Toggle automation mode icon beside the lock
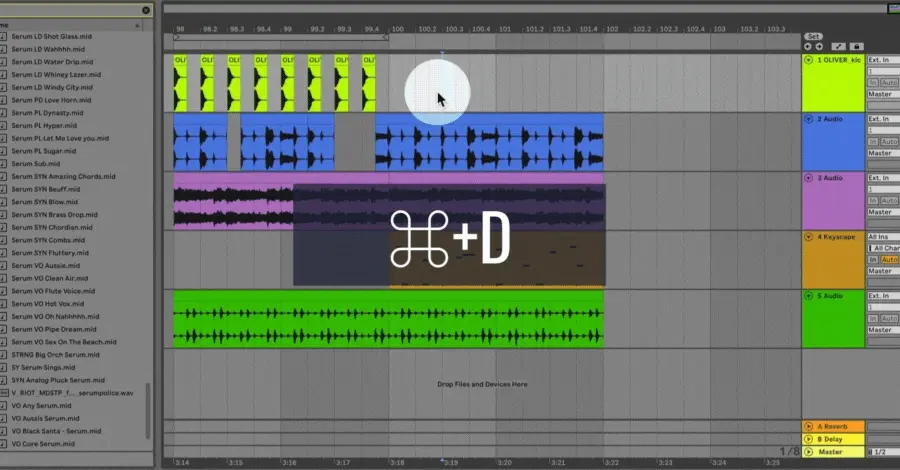 [838, 46]
